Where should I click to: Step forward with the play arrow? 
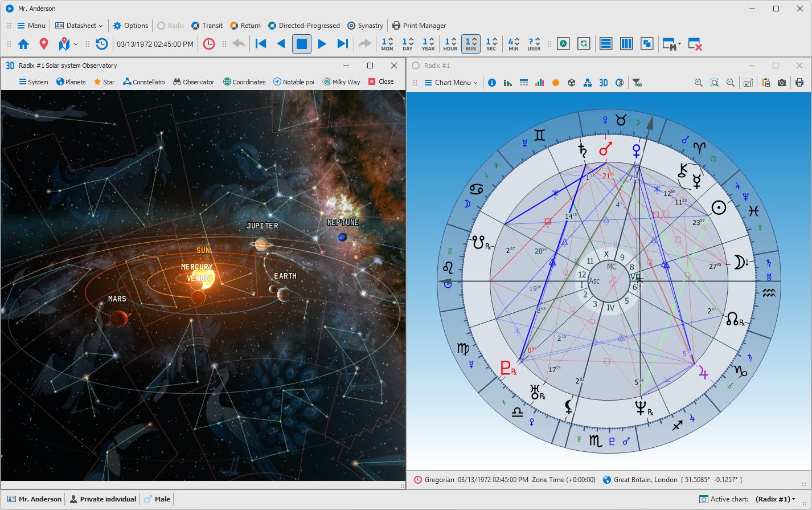pos(322,44)
